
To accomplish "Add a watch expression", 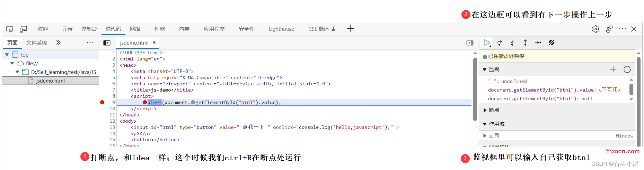I will pos(613,69).
